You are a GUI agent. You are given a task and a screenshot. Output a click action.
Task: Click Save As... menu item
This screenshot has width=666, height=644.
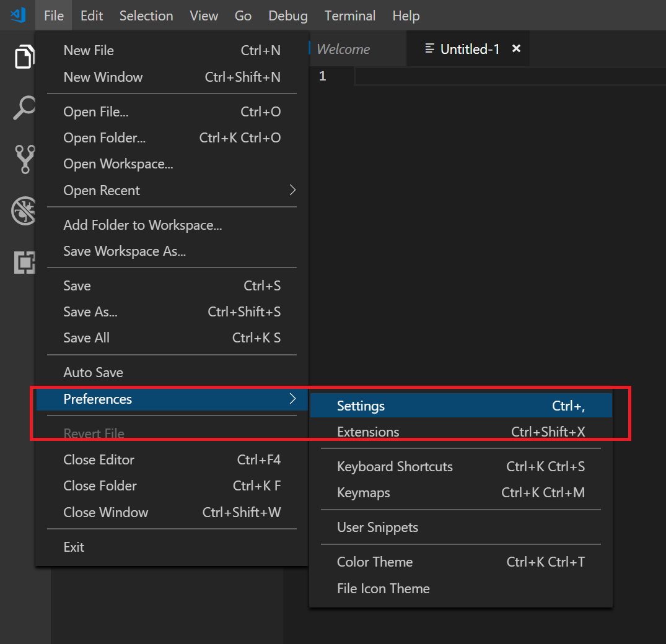172,311
